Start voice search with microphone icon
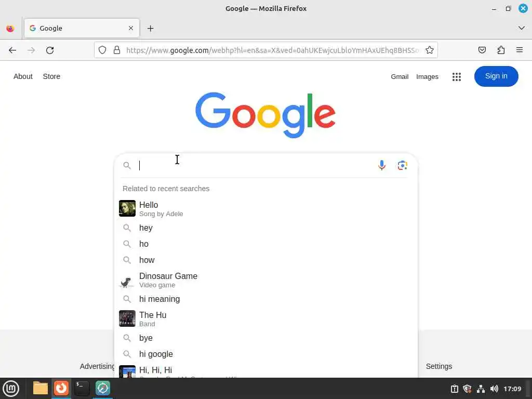532x399 pixels. tap(382, 165)
